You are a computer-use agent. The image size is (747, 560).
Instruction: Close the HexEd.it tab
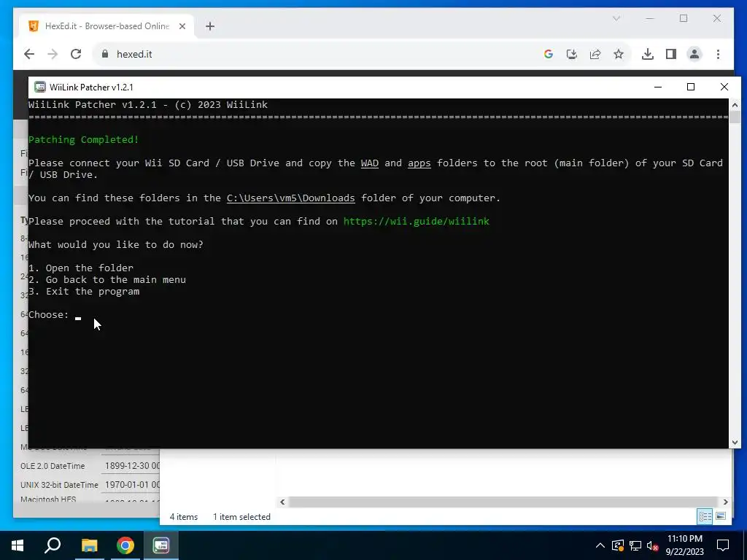(x=182, y=26)
